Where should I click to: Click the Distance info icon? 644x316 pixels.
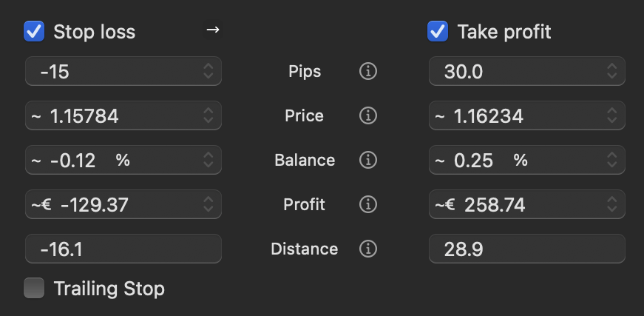[367, 249]
